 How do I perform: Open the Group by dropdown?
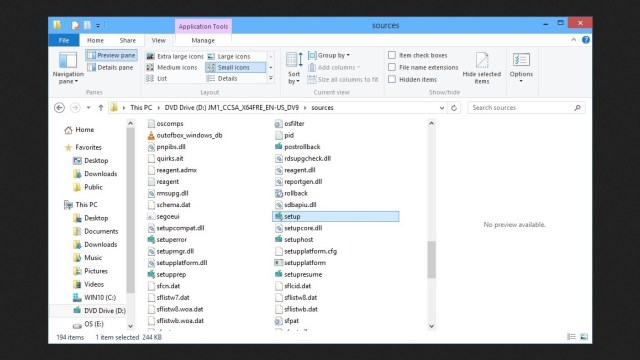(x=329, y=55)
